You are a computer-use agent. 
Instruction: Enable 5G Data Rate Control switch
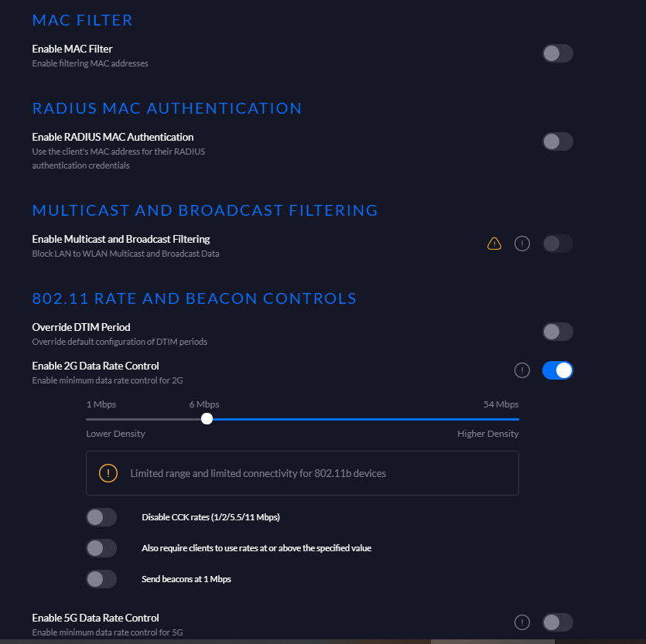558,622
